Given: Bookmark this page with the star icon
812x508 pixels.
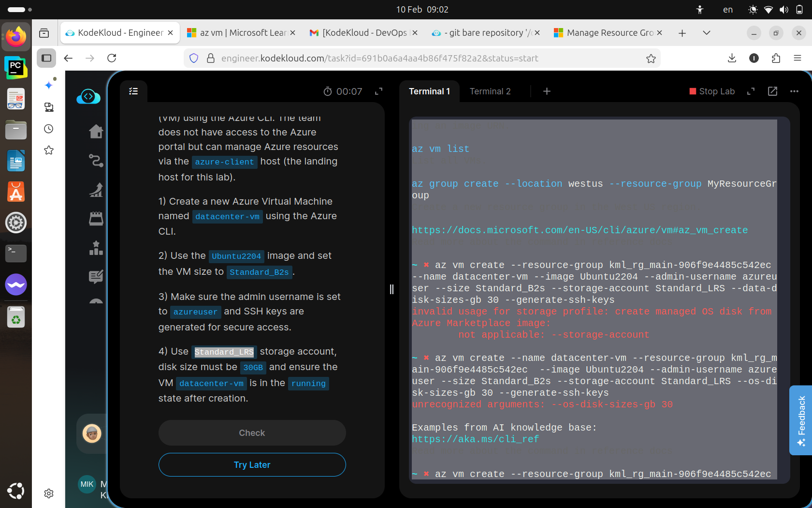Looking at the screenshot, I should click(x=651, y=59).
